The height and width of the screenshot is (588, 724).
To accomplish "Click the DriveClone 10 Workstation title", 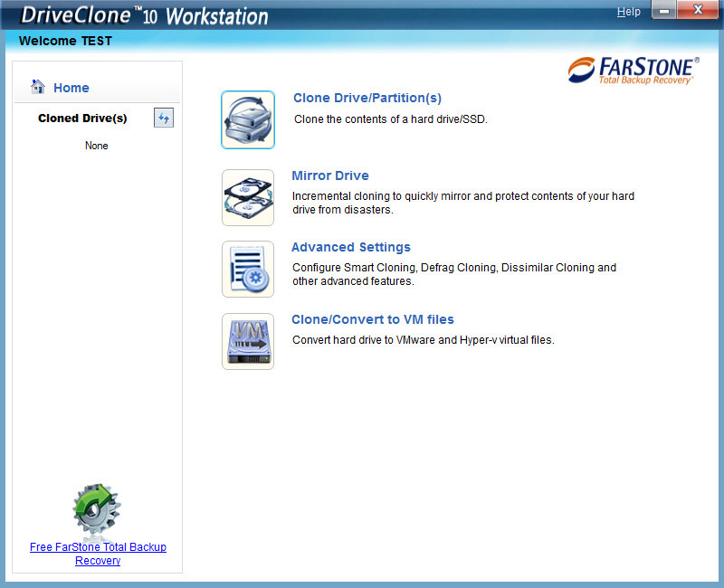I will [145, 15].
